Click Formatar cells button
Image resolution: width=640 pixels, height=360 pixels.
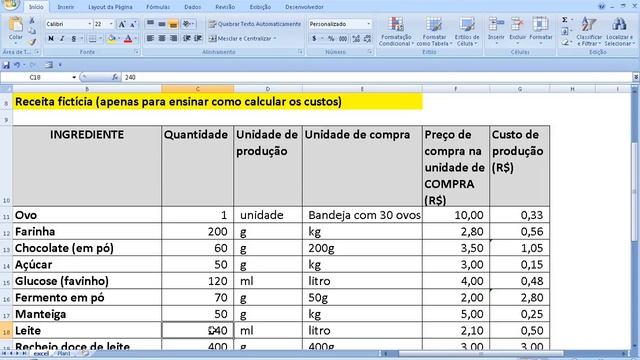point(541,31)
